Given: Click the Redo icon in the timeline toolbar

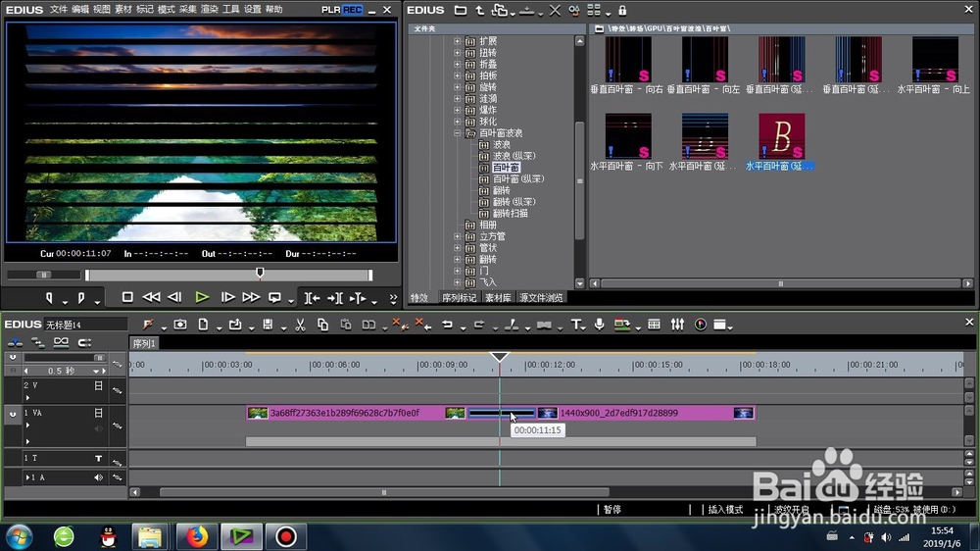Looking at the screenshot, I should click(x=479, y=325).
